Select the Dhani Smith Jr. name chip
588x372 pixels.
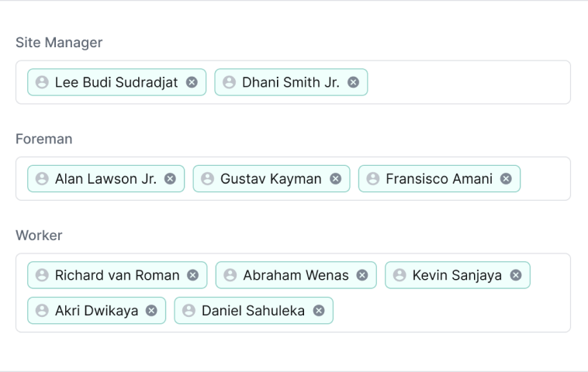coord(291,82)
